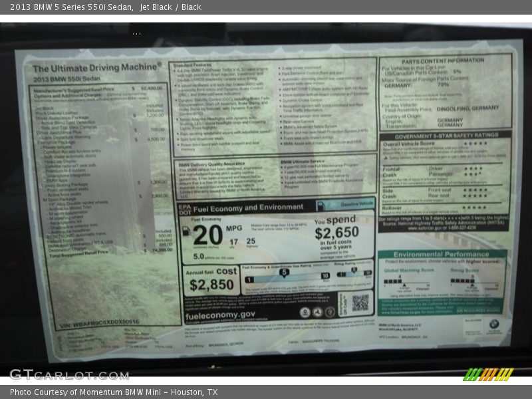Click 'BMW Ultimate Service' heading

coord(303,162)
